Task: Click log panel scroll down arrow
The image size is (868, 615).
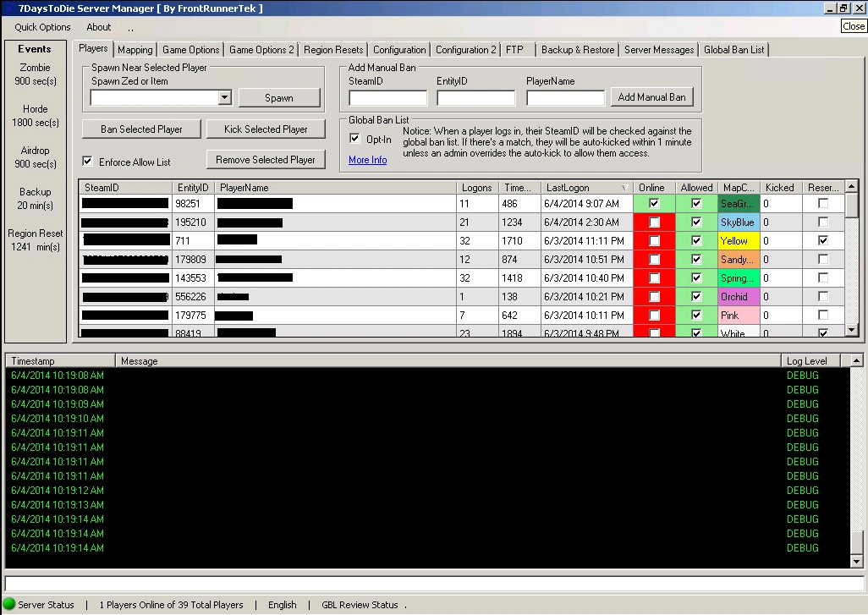Action: (x=856, y=561)
